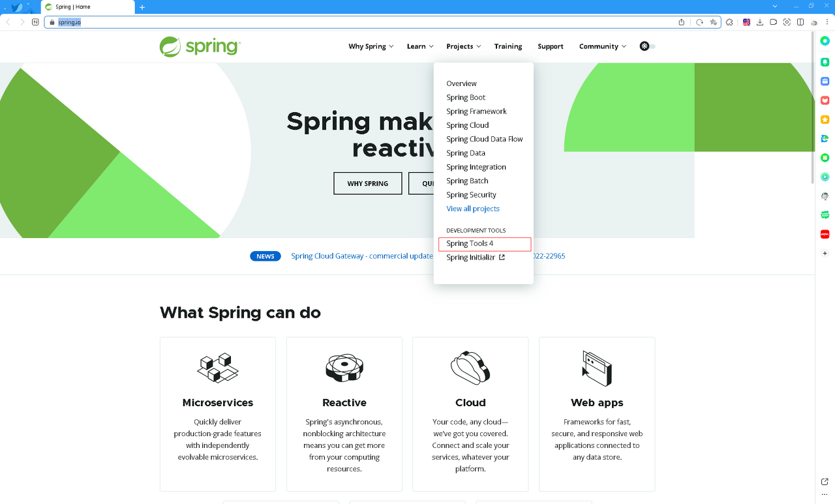Click the screen capture icon

click(787, 22)
